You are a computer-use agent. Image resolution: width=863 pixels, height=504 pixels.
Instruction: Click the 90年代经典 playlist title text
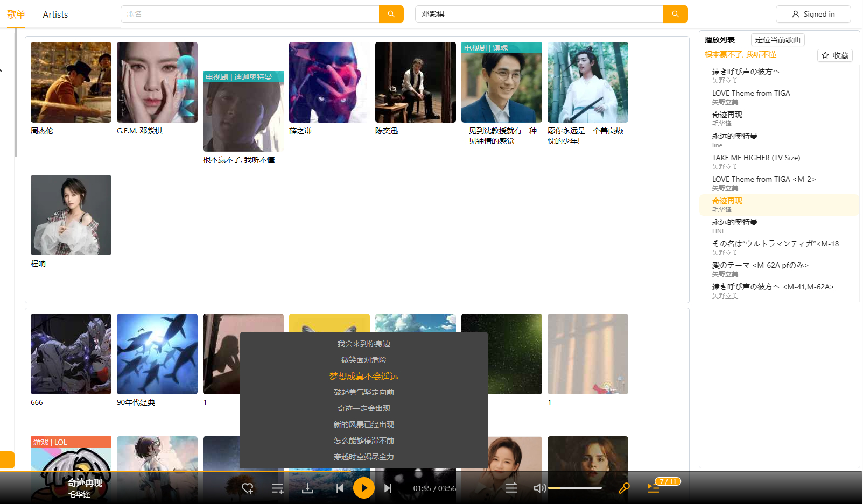[x=136, y=402]
